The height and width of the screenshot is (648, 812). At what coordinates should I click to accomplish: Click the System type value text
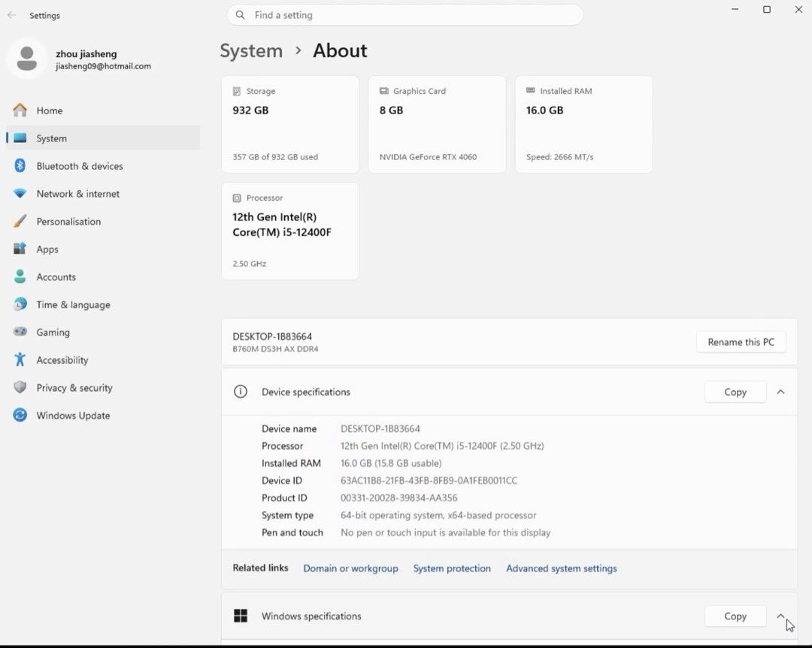(438, 516)
